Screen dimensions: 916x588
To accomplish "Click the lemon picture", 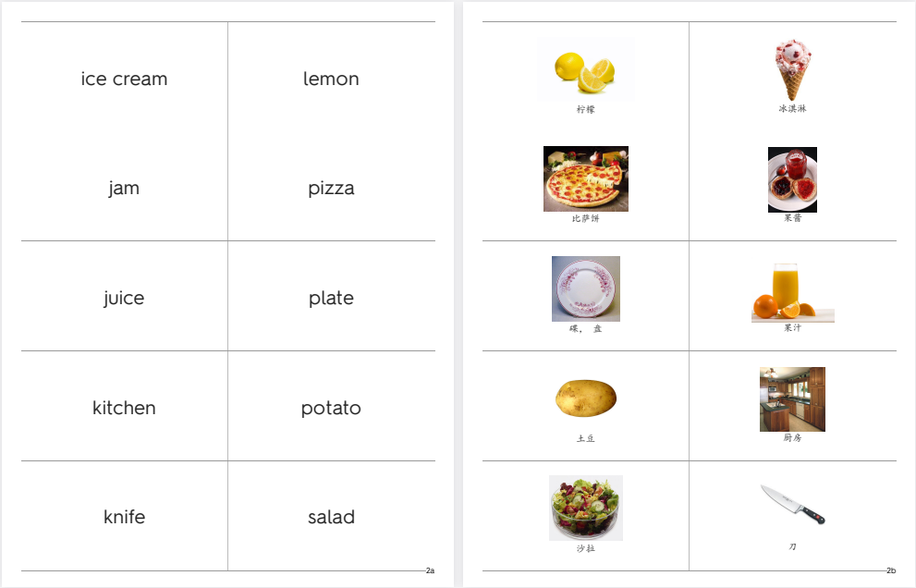I will pos(585,69).
